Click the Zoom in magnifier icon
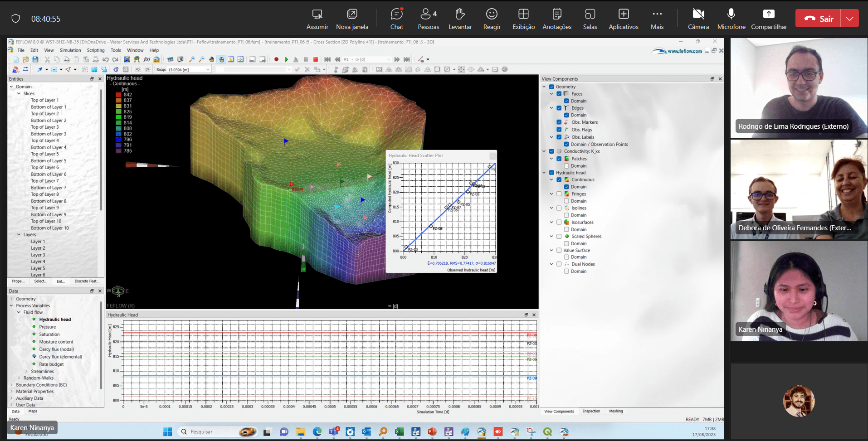The height and width of the screenshot is (441, 868). pyautogui.click(x=192, y=59)
